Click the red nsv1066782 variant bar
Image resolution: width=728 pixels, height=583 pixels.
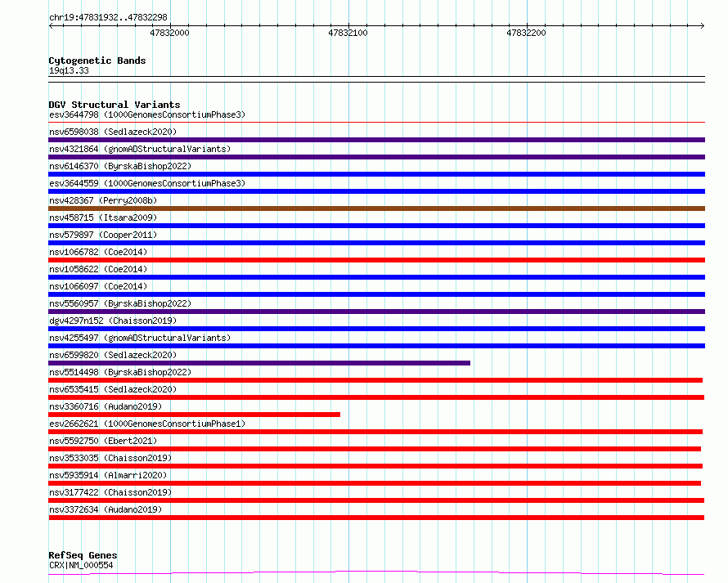pos(376,260)
